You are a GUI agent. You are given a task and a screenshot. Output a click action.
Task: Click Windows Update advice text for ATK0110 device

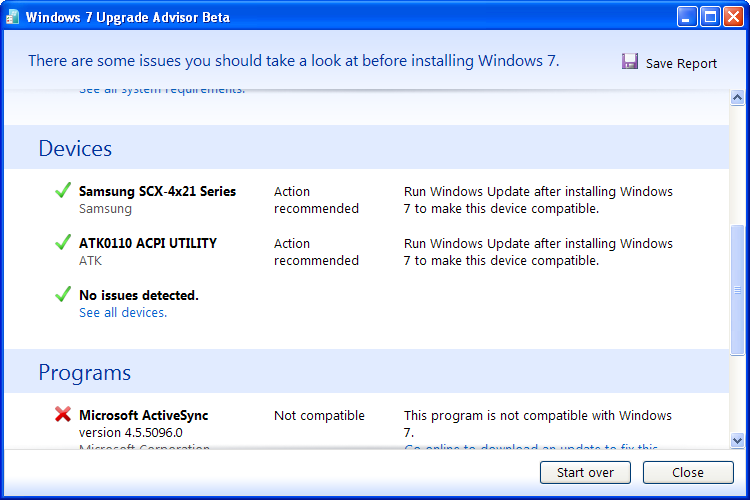click(538, 252)
